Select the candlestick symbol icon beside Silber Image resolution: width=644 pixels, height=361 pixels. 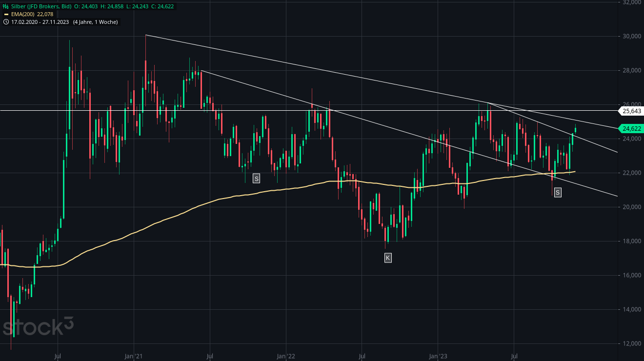[5, 6]
